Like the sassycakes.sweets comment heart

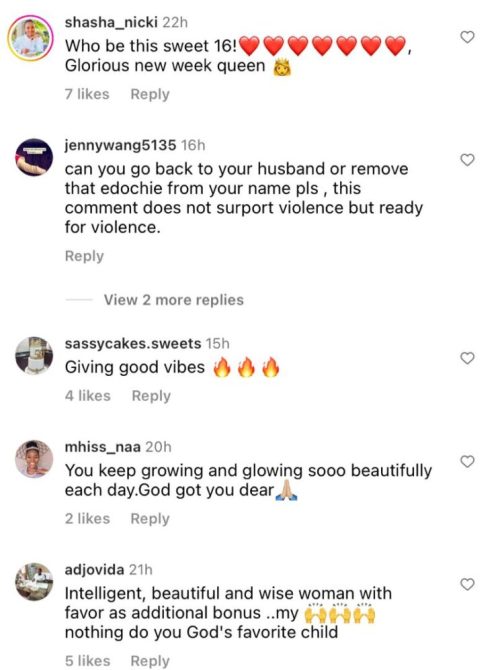[x=467, y=358]
